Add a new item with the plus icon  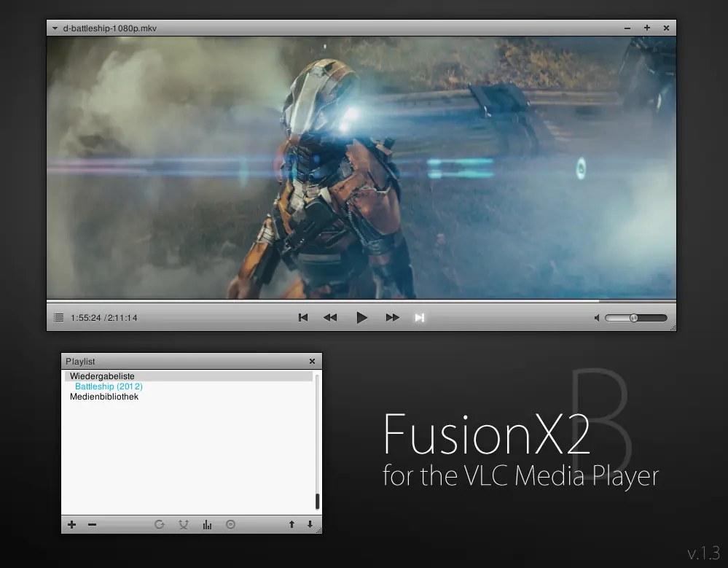click(x=71, y=524)
